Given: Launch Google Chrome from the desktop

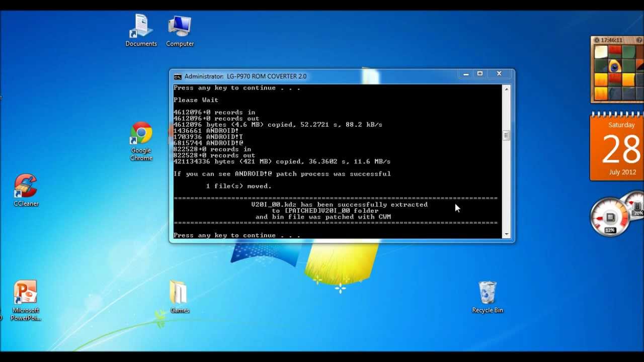Looking at the screenshot, I should (141, 141).
